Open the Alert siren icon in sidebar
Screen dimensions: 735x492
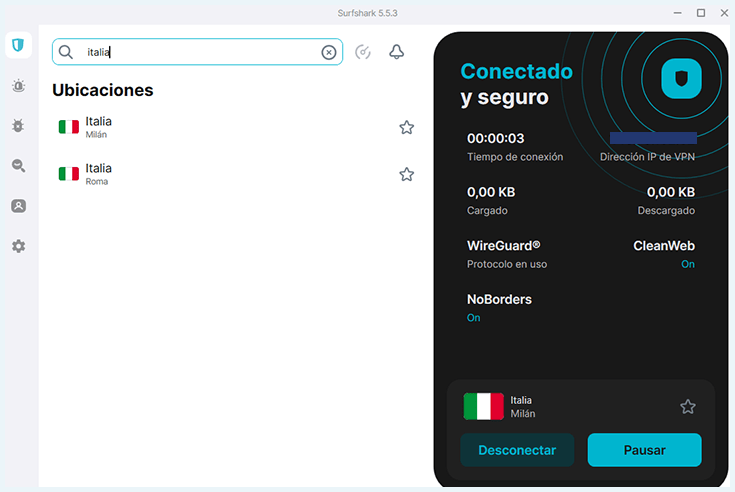[x=18, y=86]
